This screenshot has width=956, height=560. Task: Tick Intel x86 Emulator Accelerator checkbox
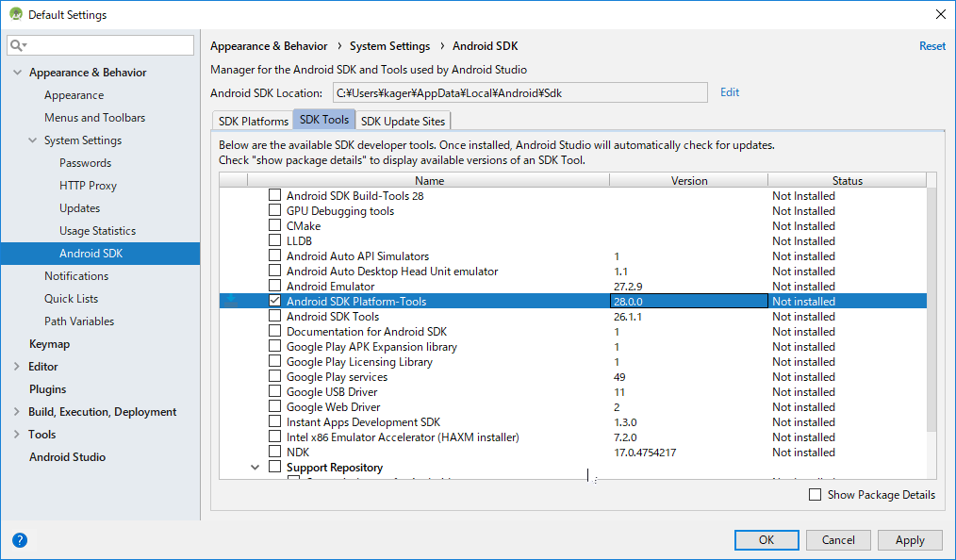pos(275,436)
